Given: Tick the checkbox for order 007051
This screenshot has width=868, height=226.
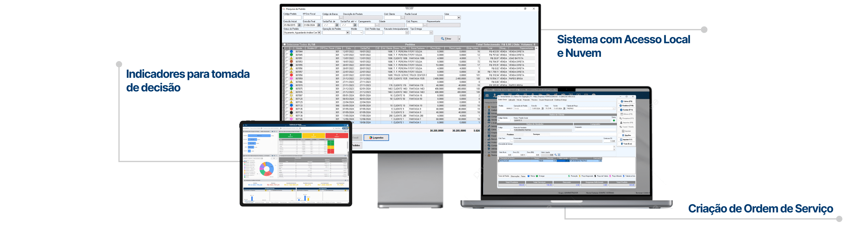Looking at the screenshot, I should (x=287, y=58).
